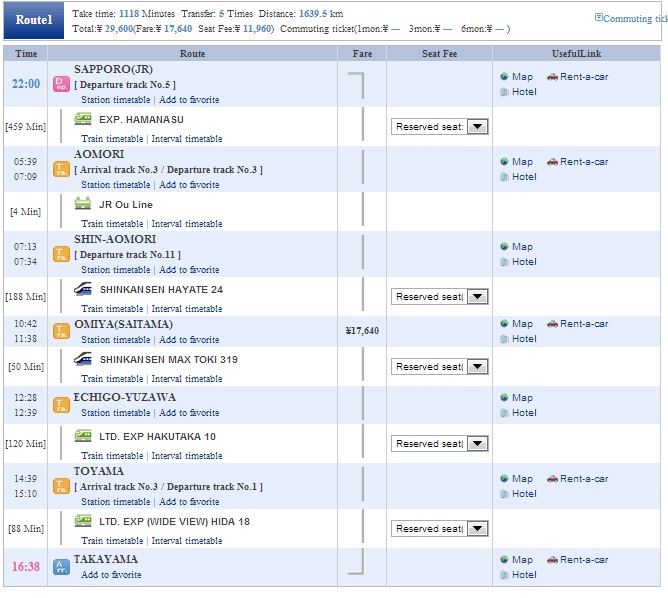Open Interval timetable for HIDA 18

187,540
